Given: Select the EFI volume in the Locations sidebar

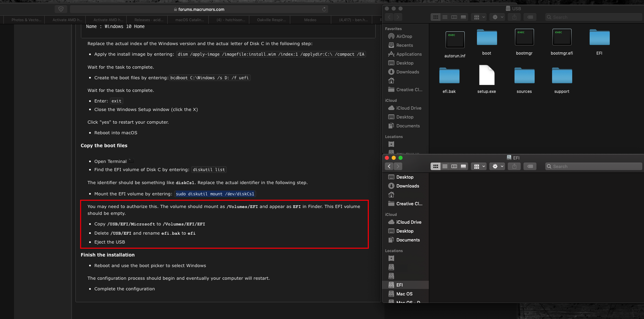Looking at the screenshot, I should point(405,285).
